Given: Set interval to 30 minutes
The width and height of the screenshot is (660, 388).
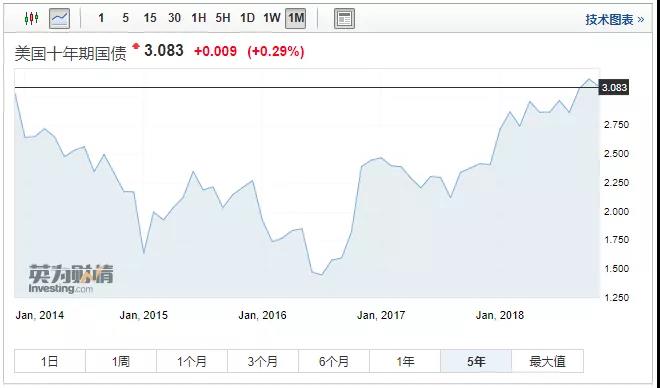Looking at the screenshot, I should (x=174, y=18).
